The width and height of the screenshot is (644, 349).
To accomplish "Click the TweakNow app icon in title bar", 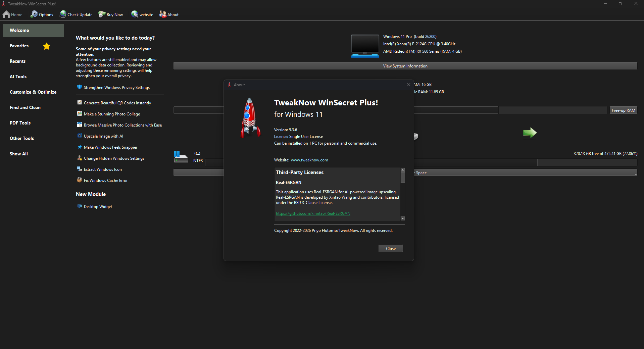I will click(x=4, y=4).
